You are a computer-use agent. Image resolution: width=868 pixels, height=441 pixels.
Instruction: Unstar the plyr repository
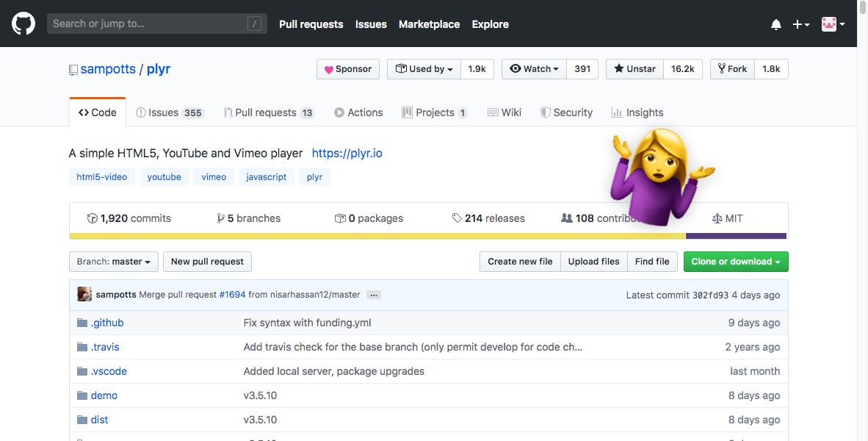pos(633,68)
